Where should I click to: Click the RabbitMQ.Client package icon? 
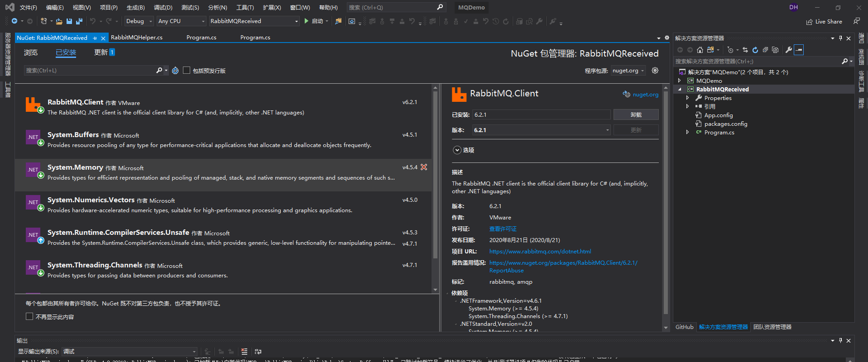34,105
